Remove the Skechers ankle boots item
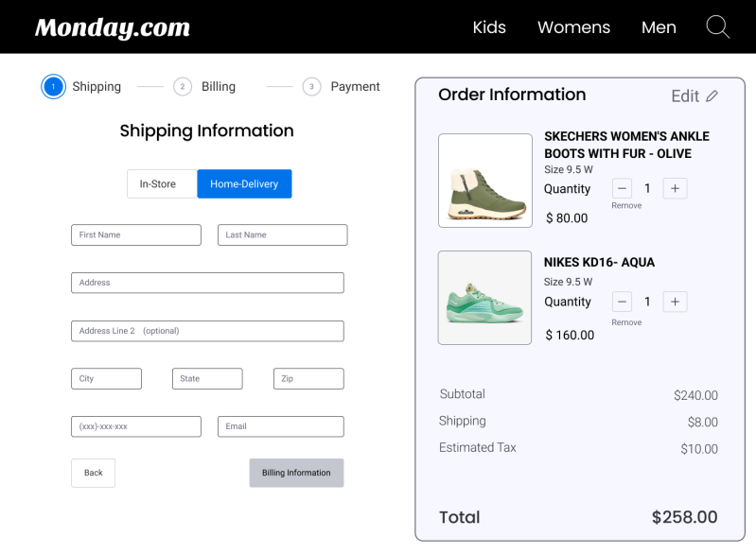 click(626, 205)
